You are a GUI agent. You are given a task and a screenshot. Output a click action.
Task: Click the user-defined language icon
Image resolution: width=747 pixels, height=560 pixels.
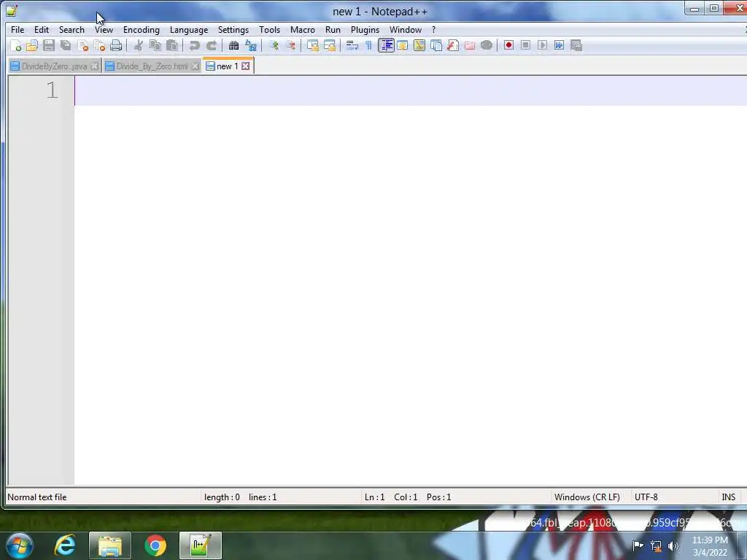[x=403, y=46]
